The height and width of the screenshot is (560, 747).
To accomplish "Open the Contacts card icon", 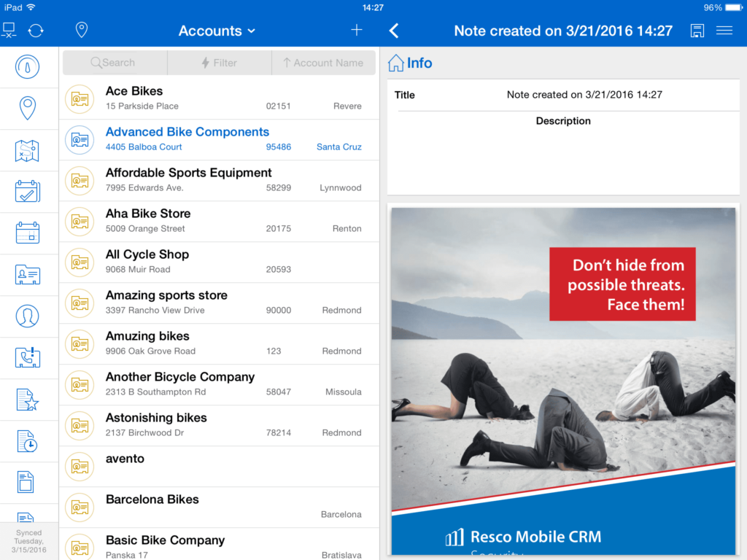I will 29,275.
